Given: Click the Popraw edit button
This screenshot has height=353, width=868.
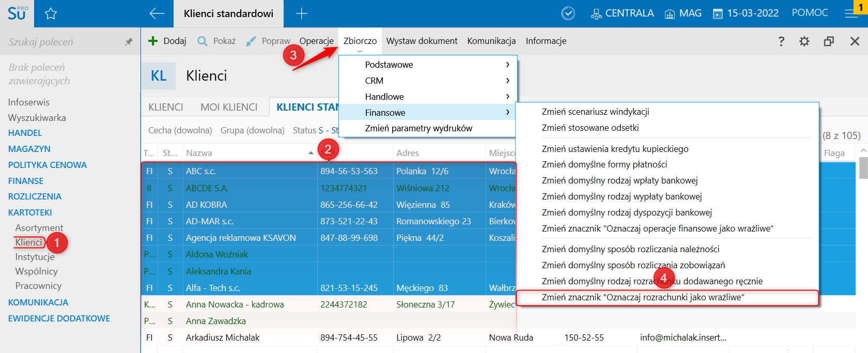Looking at the screenshot, I should [268, 41].
